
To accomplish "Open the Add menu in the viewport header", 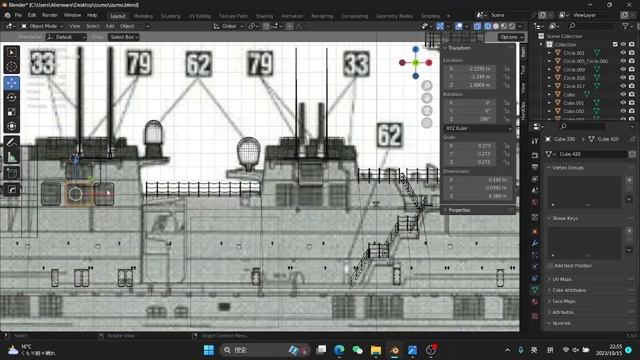I will tap(110, 26).
